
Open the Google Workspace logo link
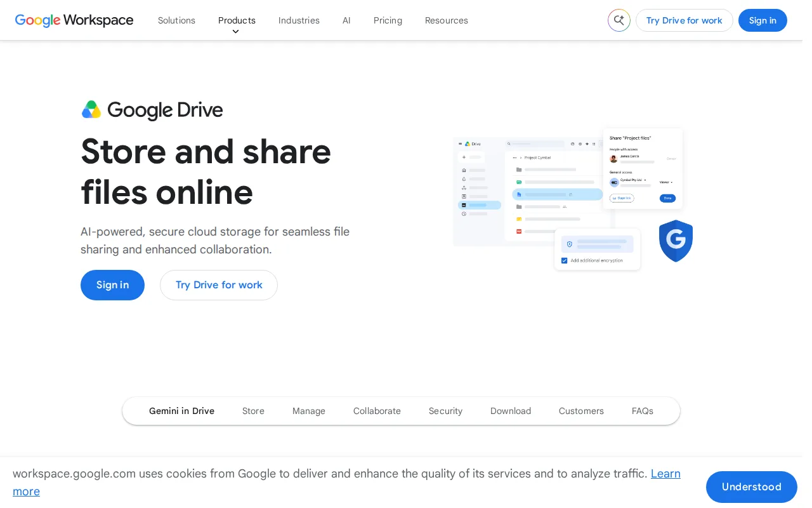click(74, 20)
